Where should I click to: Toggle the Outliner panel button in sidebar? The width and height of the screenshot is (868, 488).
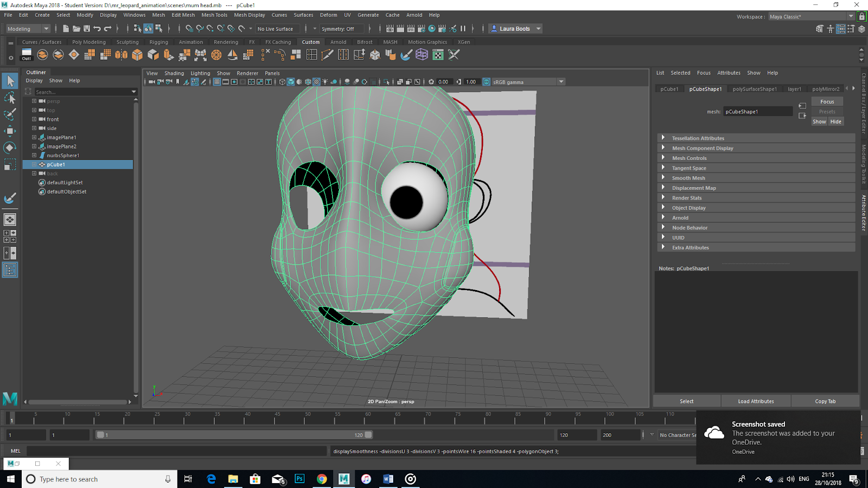click(x=10, y=270)
